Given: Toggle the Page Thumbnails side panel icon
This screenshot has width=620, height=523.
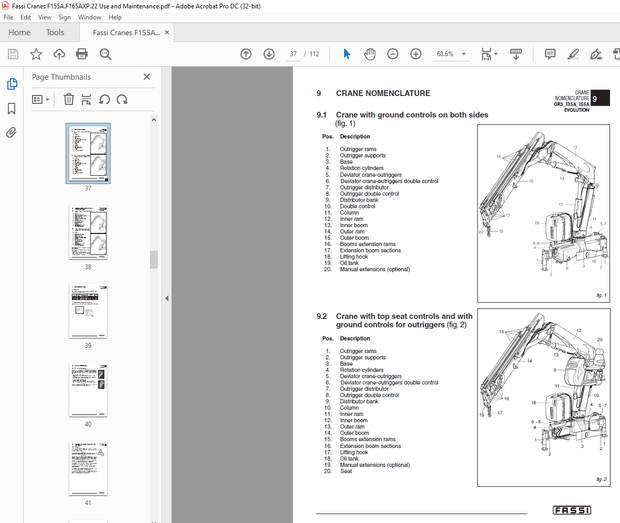Looking at the screenshot, I should [x=12, y=85].
